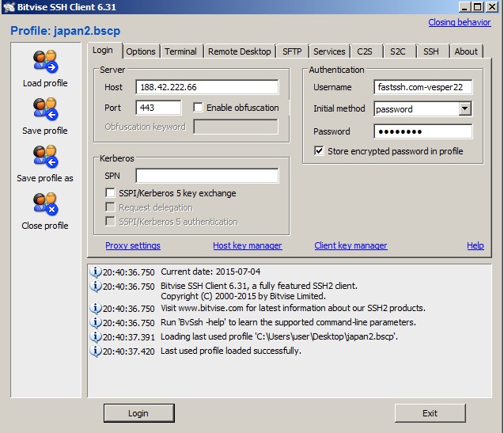Click the Bitvise title bar app icon
This screenshot has width=504, height=433.
point(9,7)
